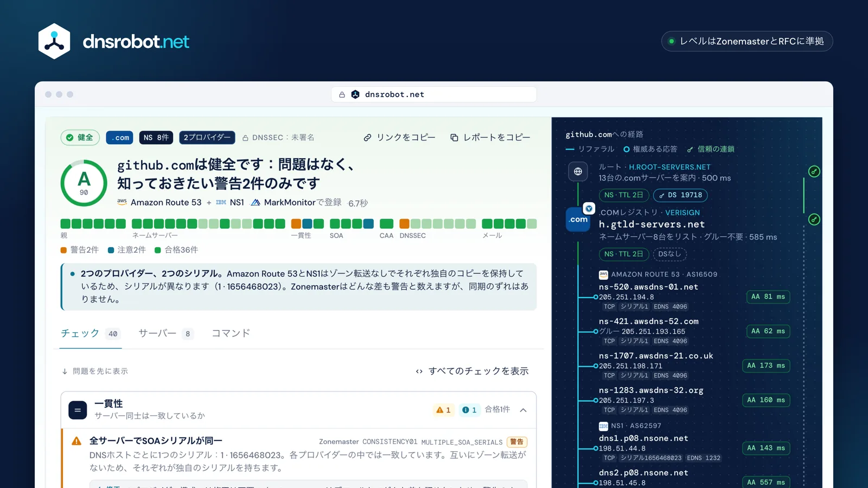Image resolution: width=868 pixels, height=488 pixels.
Task: Collapse the 一貫性 section chevron
Action: click(x=524, y=410)
